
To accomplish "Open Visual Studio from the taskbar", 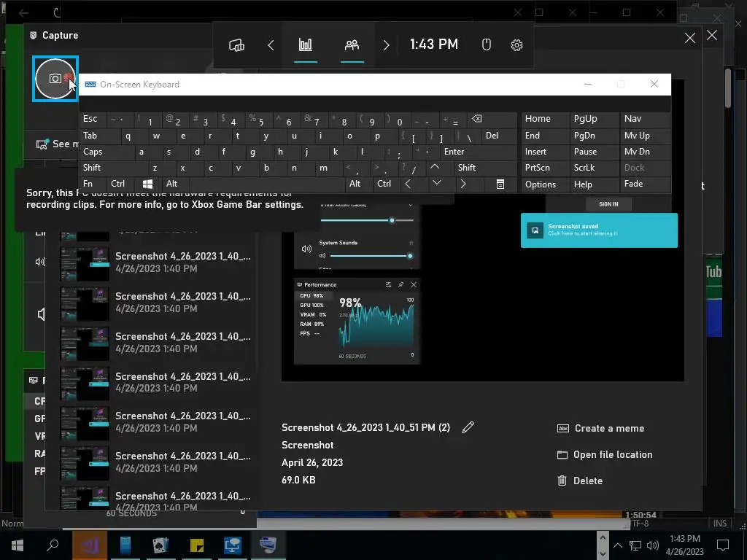I will pyautogui.click(x=90, y=545).
